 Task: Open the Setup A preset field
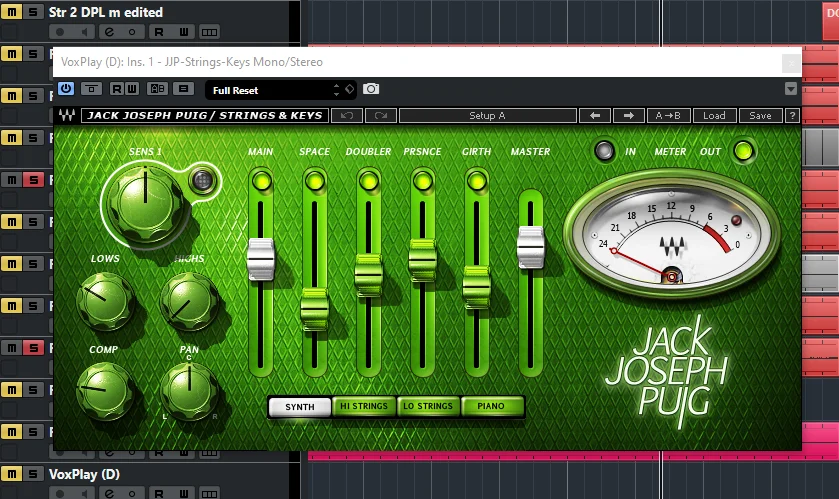point(487,116)
